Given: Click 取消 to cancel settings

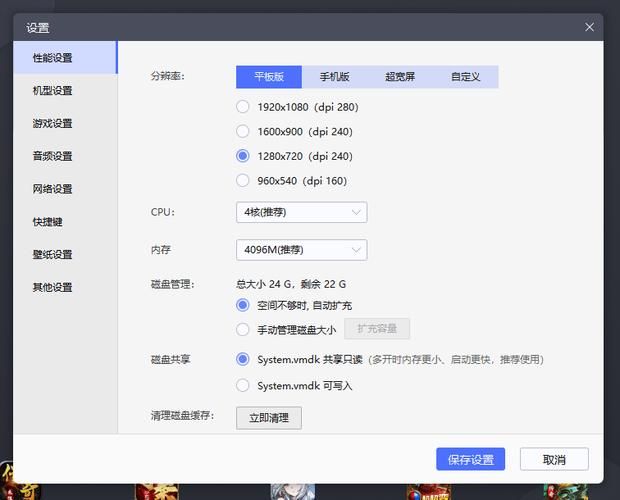Looking at the screenshot, I should (x=554, y=460).
